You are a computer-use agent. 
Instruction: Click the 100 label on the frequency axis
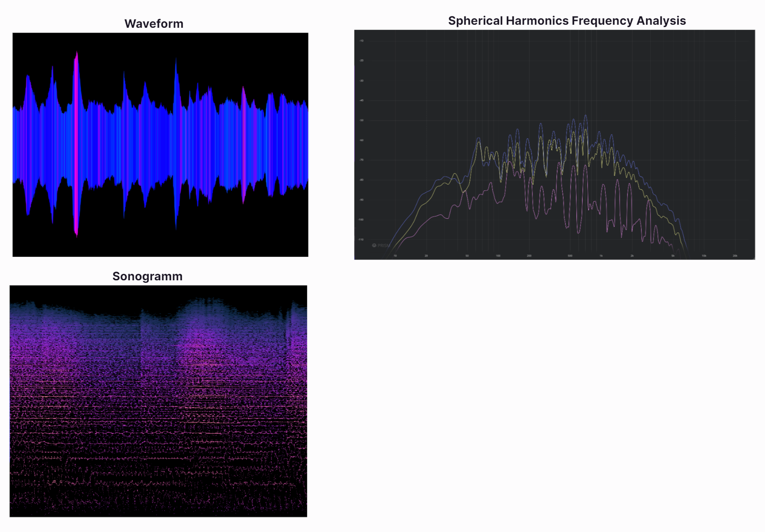pos(498,256)
